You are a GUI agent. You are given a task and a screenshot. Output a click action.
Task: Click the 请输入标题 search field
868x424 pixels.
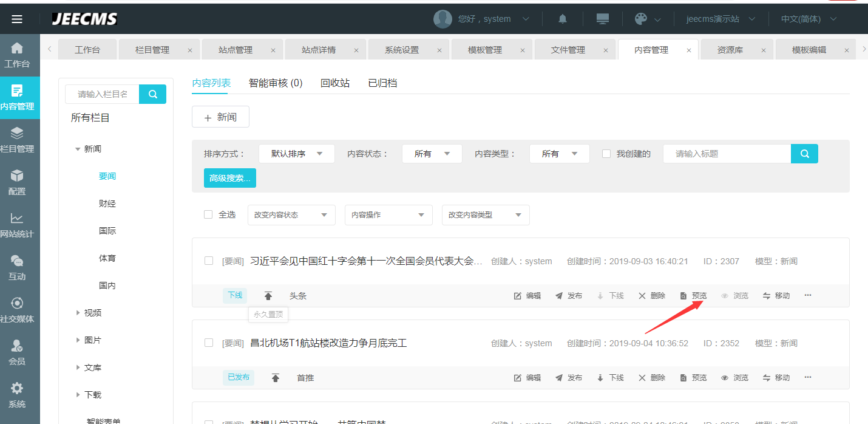tap(727, 154)
